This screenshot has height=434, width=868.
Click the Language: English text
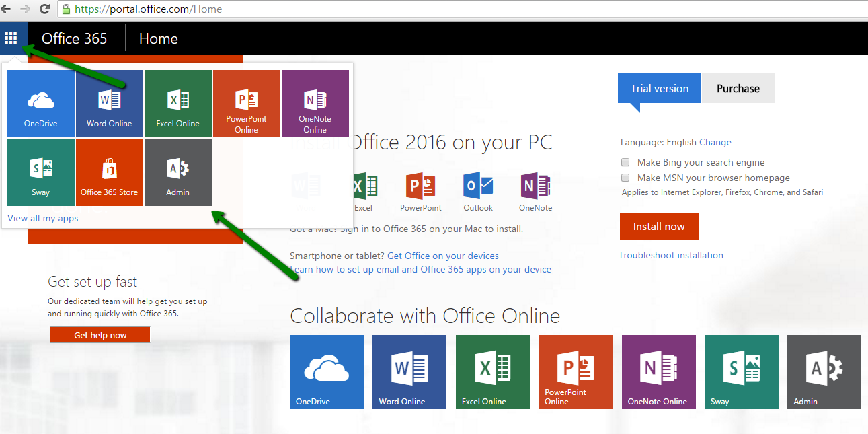(x=658, y=142)
